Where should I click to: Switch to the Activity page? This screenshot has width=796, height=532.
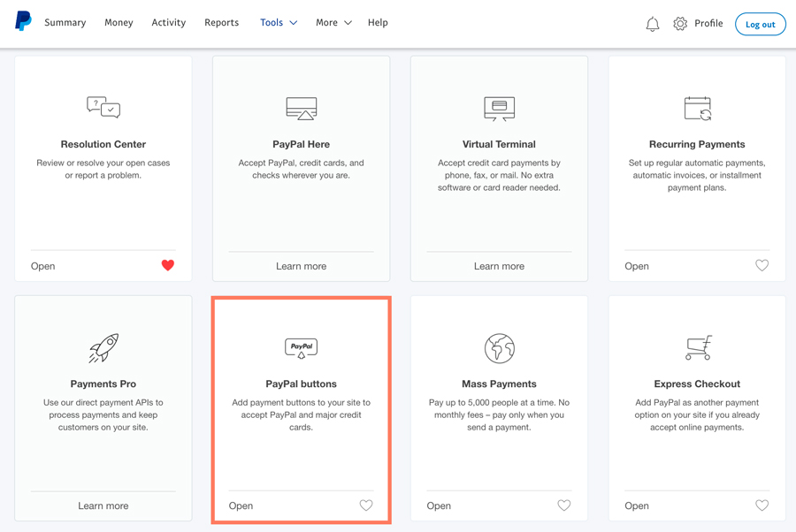coord(169,22)
